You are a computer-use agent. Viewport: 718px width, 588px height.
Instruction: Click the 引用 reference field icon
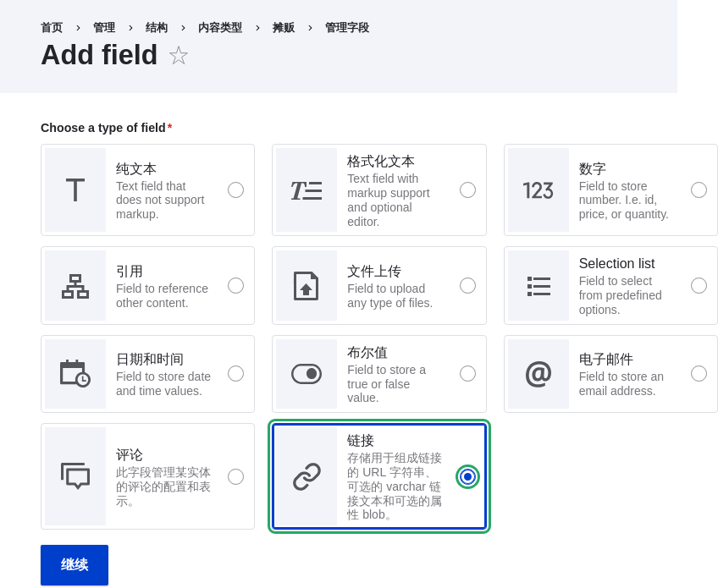click(x=75, y=285)
